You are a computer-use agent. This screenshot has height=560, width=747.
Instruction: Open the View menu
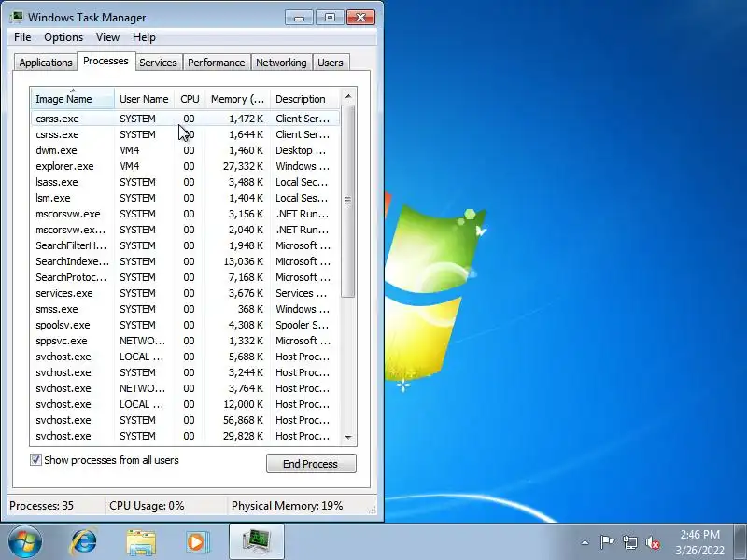(107, 37)
